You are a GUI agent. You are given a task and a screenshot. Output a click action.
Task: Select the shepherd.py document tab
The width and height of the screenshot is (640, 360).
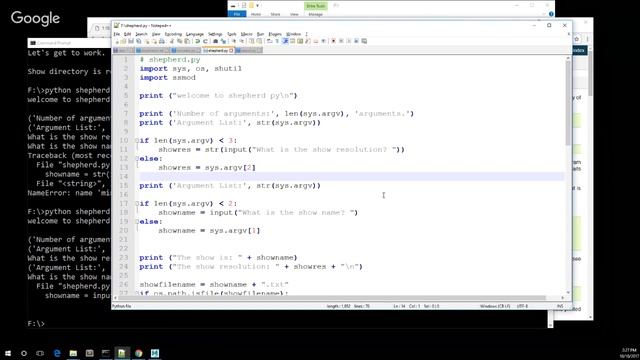point(218,51)
